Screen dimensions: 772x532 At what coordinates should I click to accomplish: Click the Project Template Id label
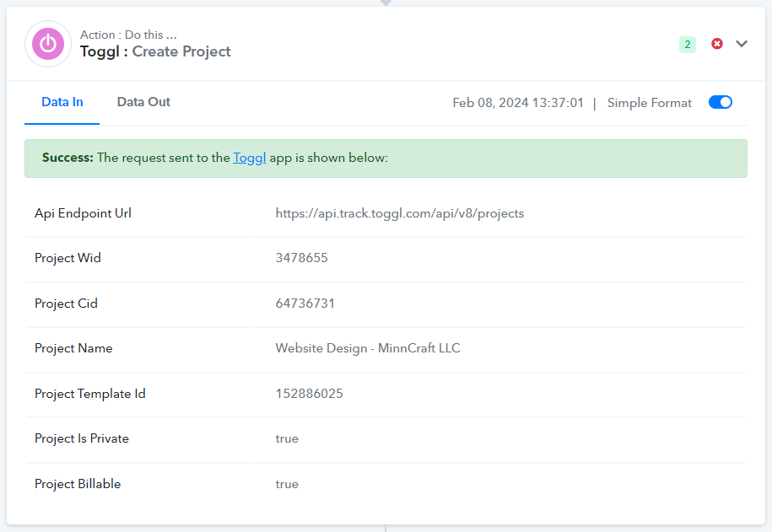(90, 394)
